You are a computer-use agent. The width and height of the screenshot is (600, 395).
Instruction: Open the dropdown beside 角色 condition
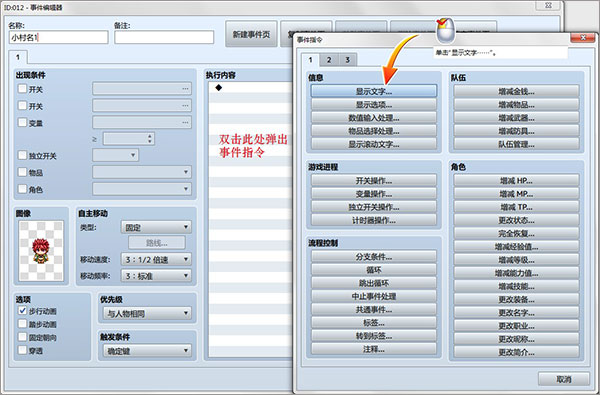point(142,189)
